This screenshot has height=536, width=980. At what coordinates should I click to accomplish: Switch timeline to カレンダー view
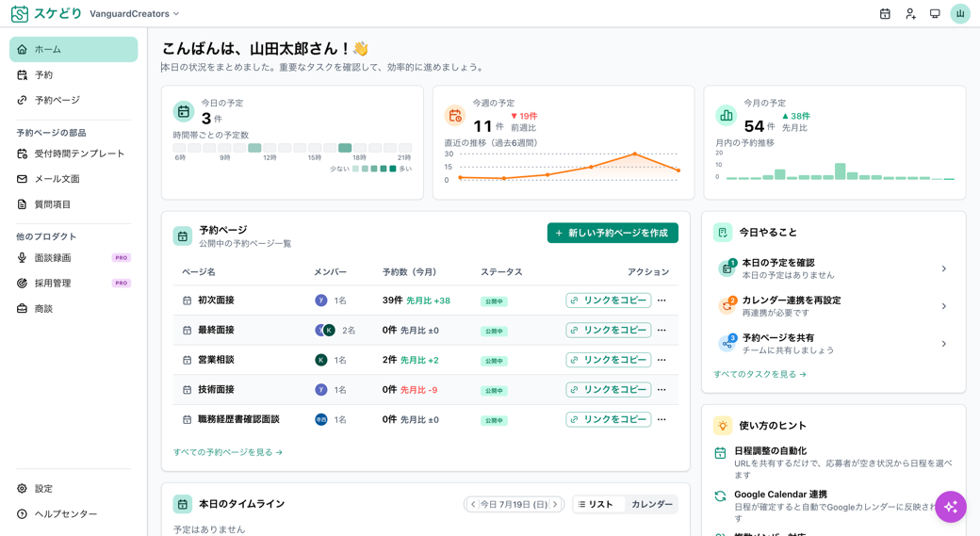coord(652,504)
